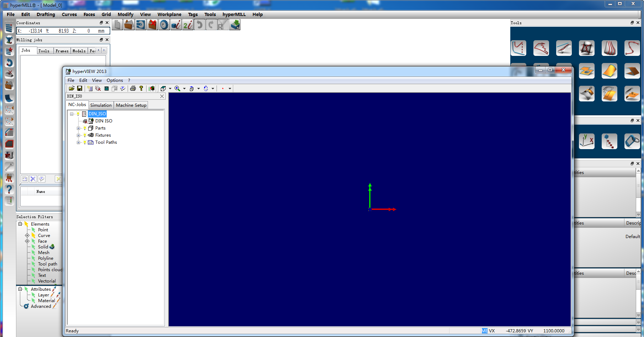
Task: Click the XY coordinate workplane icon in right panel
Action: 587,141
